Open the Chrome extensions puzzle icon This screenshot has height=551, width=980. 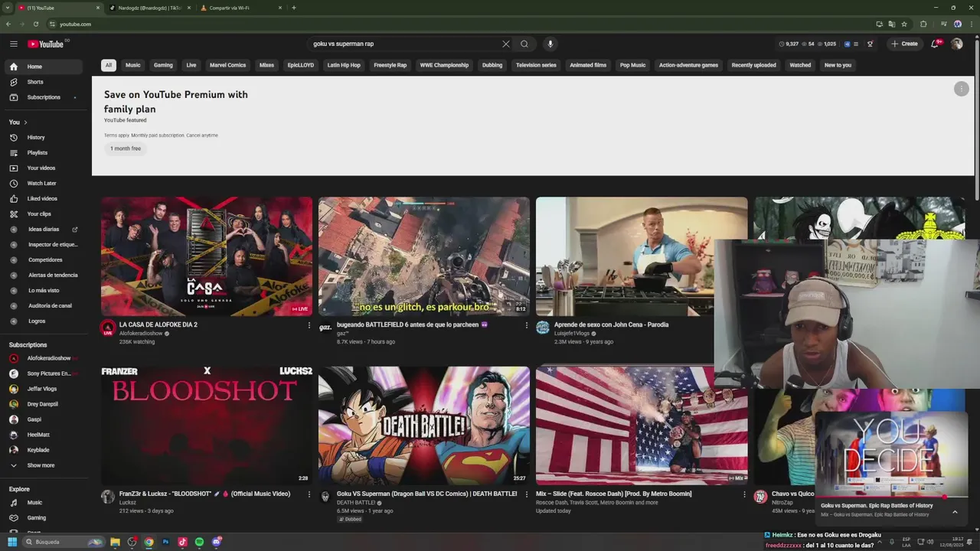click(x=923, y=24)
